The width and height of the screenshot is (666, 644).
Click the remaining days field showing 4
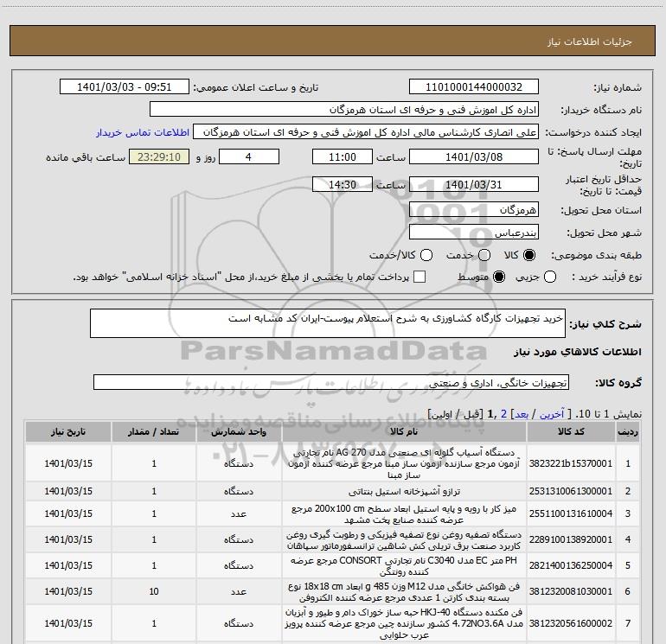click(x=249, y=156)
